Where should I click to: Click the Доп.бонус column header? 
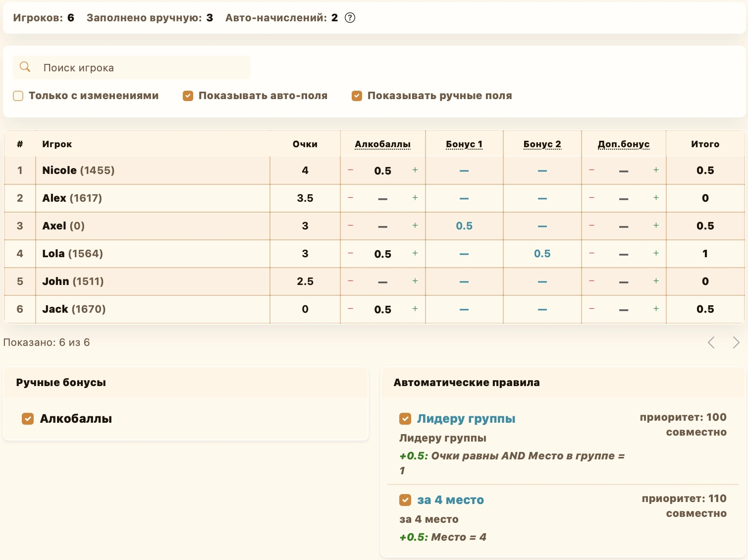[x=624, y=144]
